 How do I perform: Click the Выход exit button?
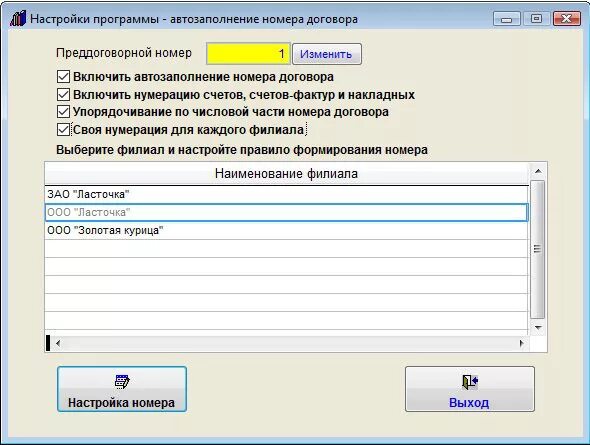(470, 389)
